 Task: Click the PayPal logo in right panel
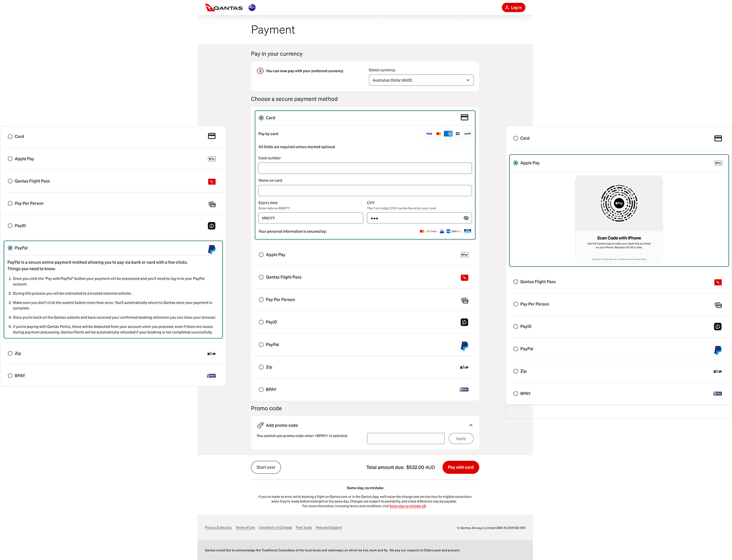point(718,350)
